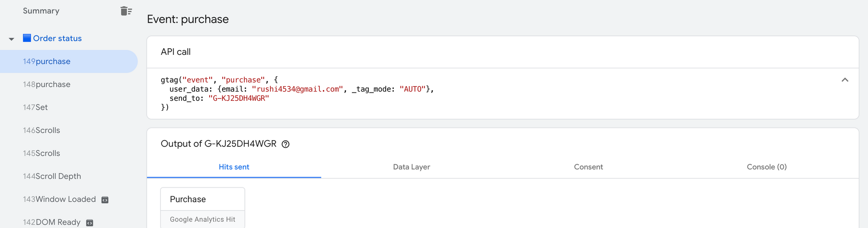Collapse the Order status tree arrow
This screenshot has width=868, height=228.
(12, 39)
